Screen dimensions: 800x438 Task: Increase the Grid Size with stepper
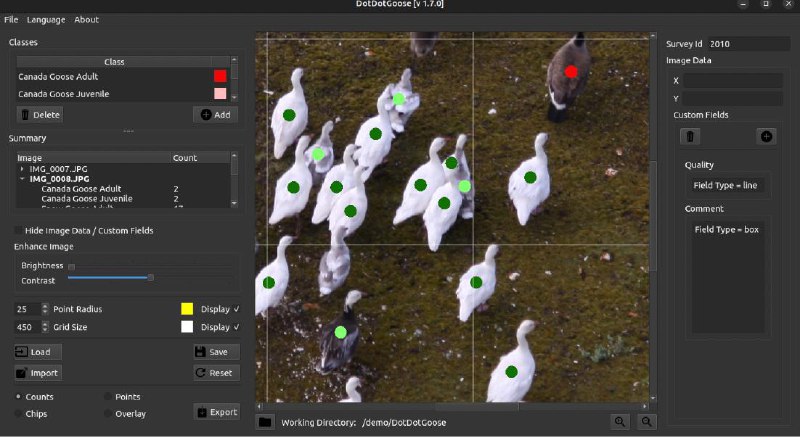pos(45,325)
